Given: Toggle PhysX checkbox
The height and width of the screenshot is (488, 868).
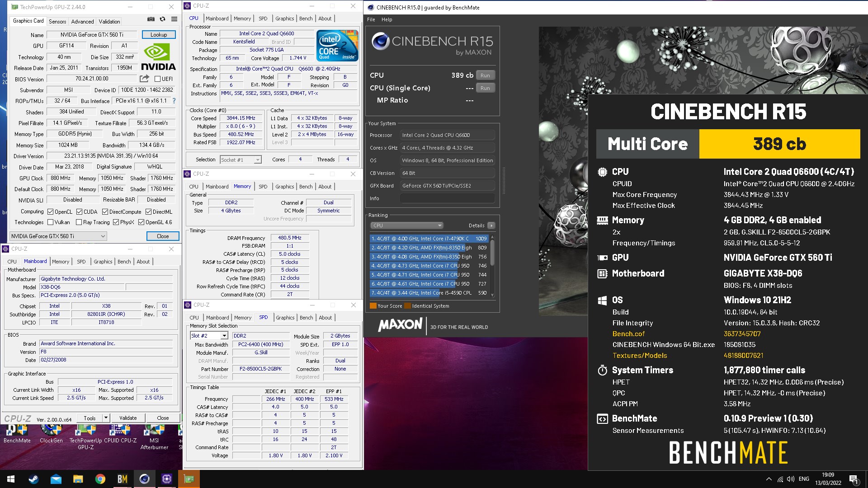Looking at the screenshot, I should coord(116,222).
